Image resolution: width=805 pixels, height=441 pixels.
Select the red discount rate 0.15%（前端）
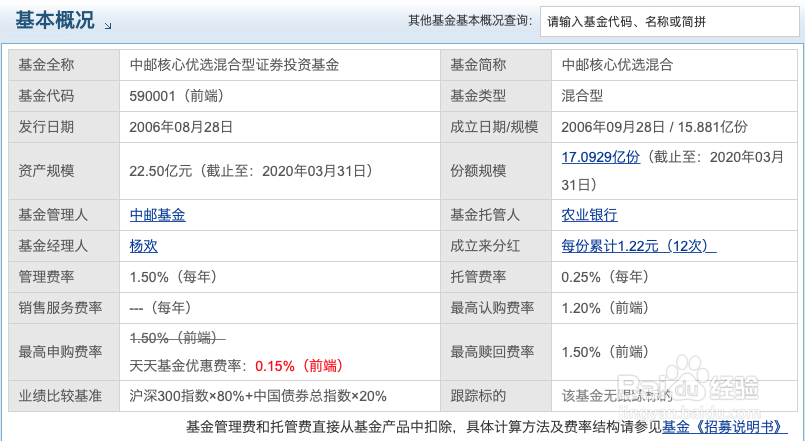300,366
